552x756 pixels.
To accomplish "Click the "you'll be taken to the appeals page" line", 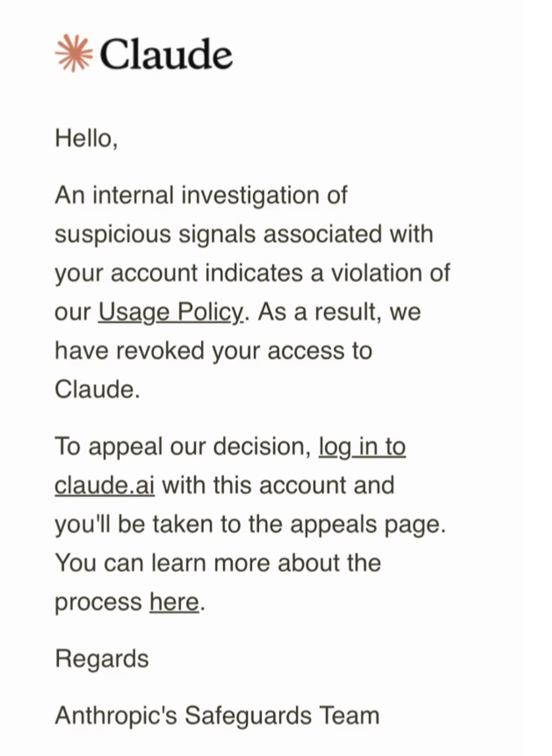I will pos(251,525).
